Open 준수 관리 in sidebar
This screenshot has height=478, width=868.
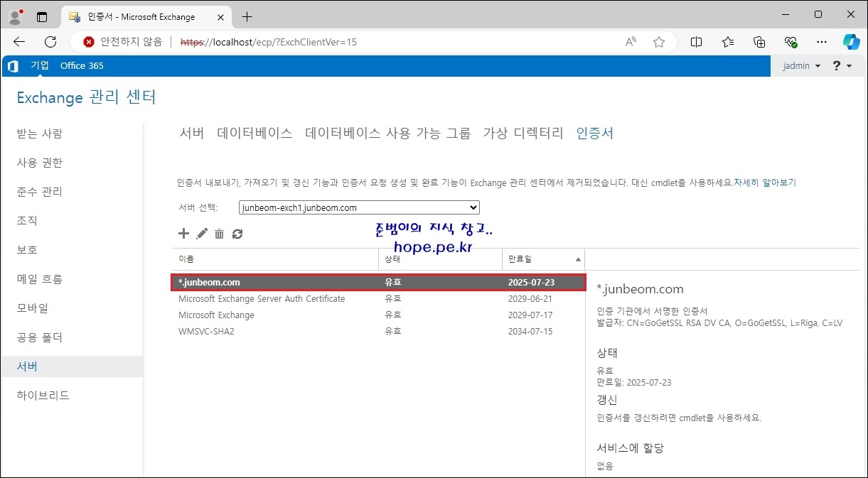coord(40,192)
